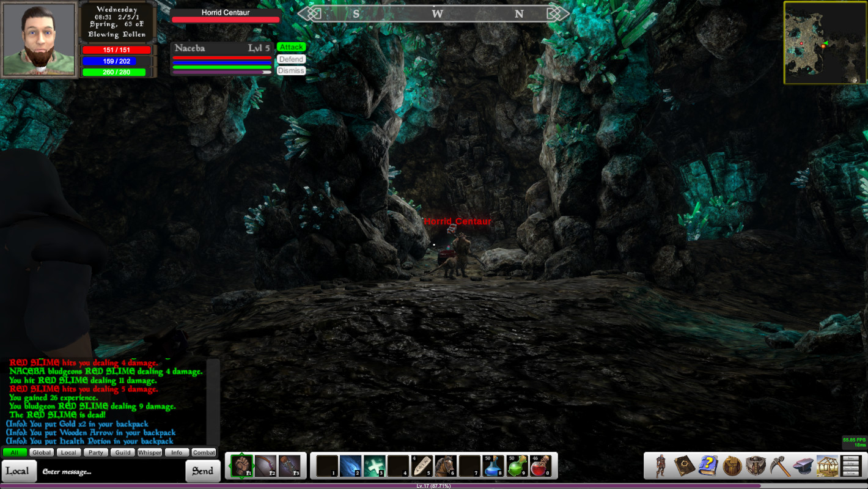Toggle the Combat chat filter
The width and height of the screenshot is (868, 489).
point(204,452)
